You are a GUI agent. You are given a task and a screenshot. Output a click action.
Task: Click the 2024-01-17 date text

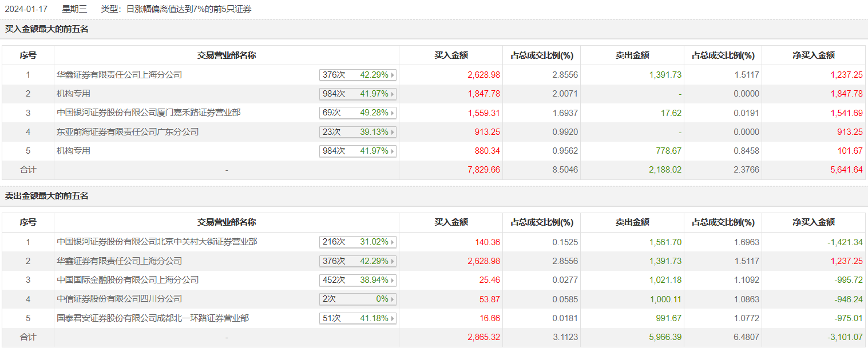click(x=26, y=9)
